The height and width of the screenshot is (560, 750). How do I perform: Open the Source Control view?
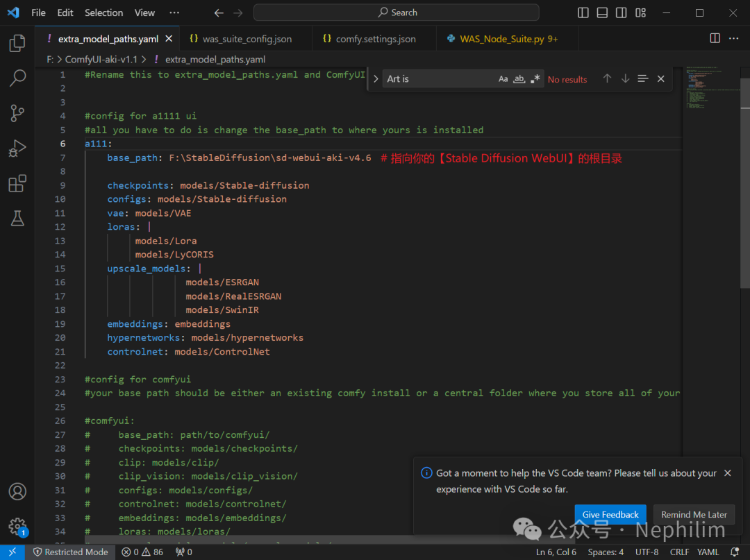[x=17, y=113]
